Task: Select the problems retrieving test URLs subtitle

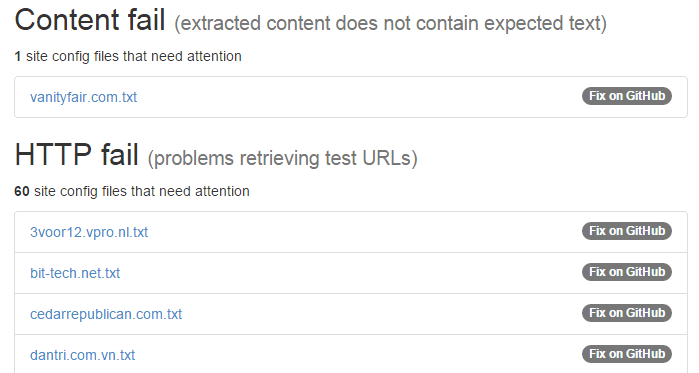Action: tap(283, 158)
